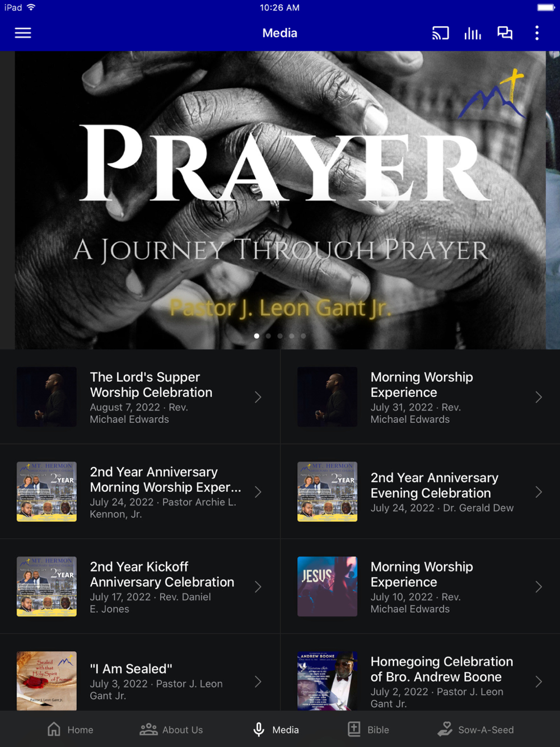The height and width of the screenshot is (747, 560).
Task: Select the second carousel page dot
Action: click(x=268, y=336)
